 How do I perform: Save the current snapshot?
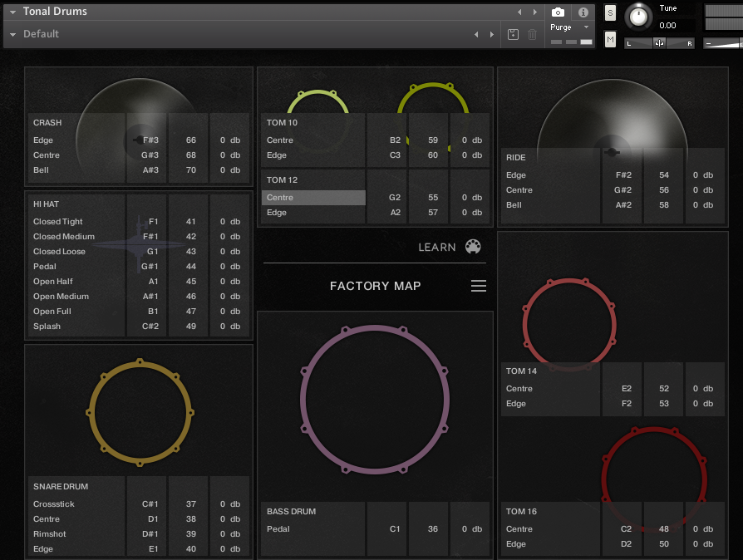tap(513, 34)
